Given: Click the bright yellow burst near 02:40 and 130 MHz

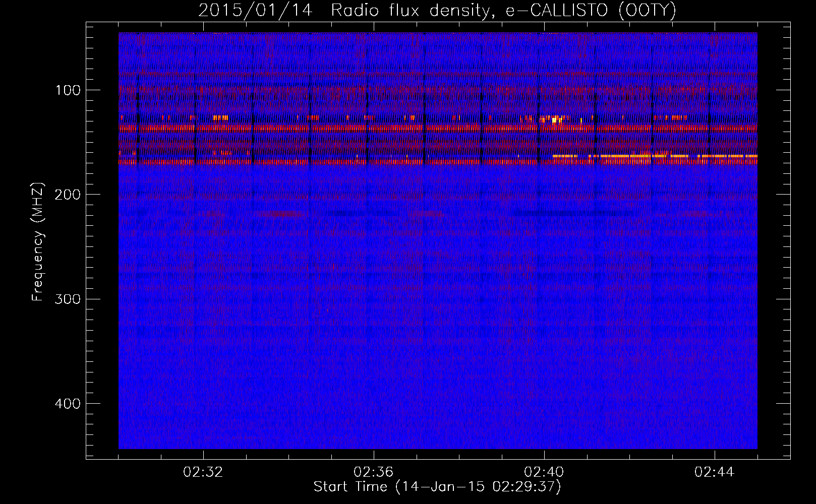Looking at the screenshot, I should pos(556,120).
